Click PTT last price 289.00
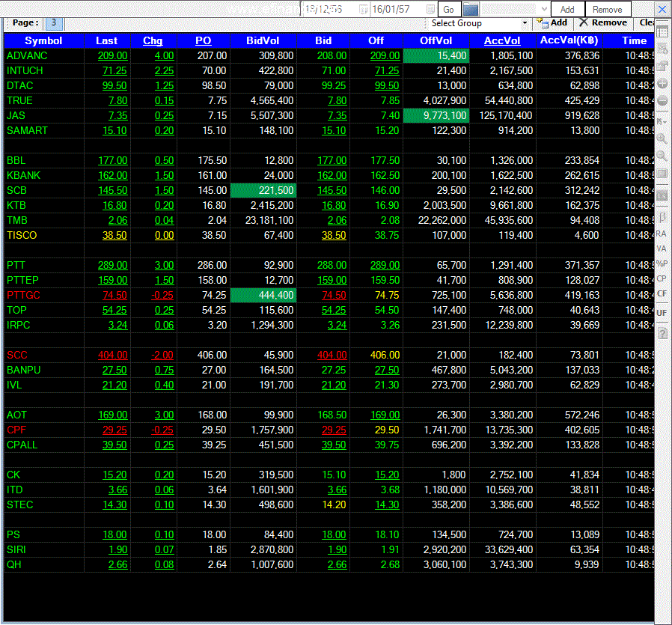Image resolution: width=672 pixels, height=625 pixels. 113,266
